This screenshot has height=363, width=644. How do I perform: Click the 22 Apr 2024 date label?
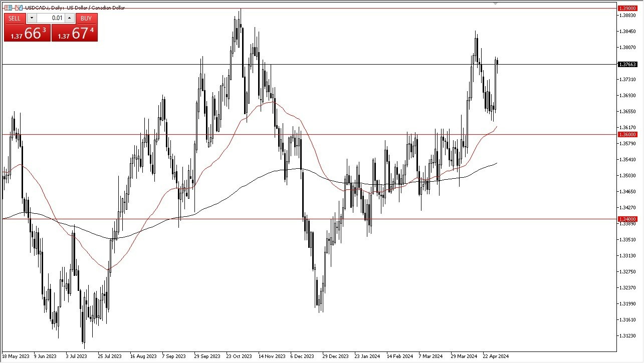click(495, 356)
